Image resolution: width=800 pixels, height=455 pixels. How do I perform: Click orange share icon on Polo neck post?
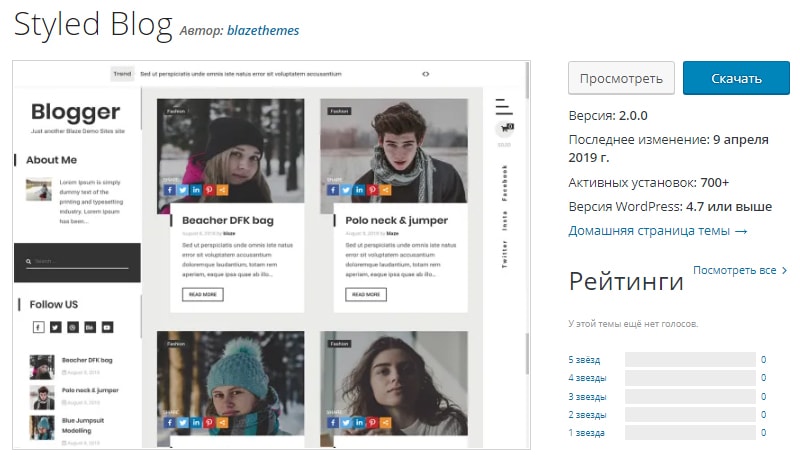click(x=386, y=190)
